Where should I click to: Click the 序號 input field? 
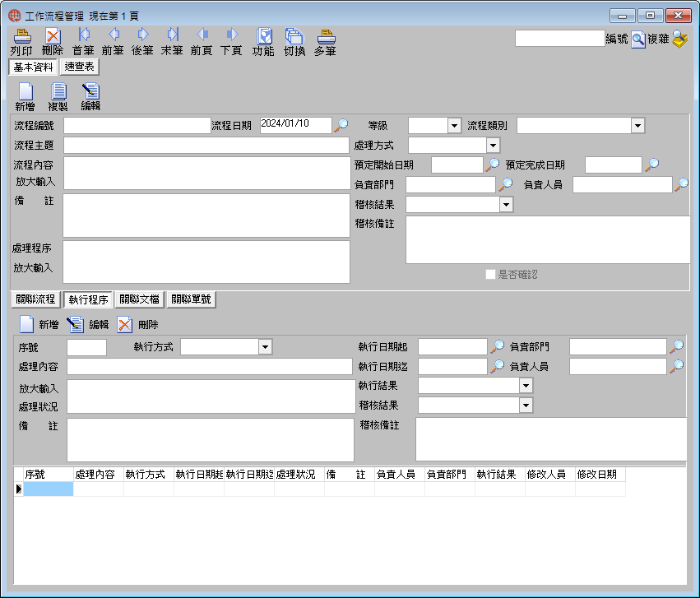[86, 347]
